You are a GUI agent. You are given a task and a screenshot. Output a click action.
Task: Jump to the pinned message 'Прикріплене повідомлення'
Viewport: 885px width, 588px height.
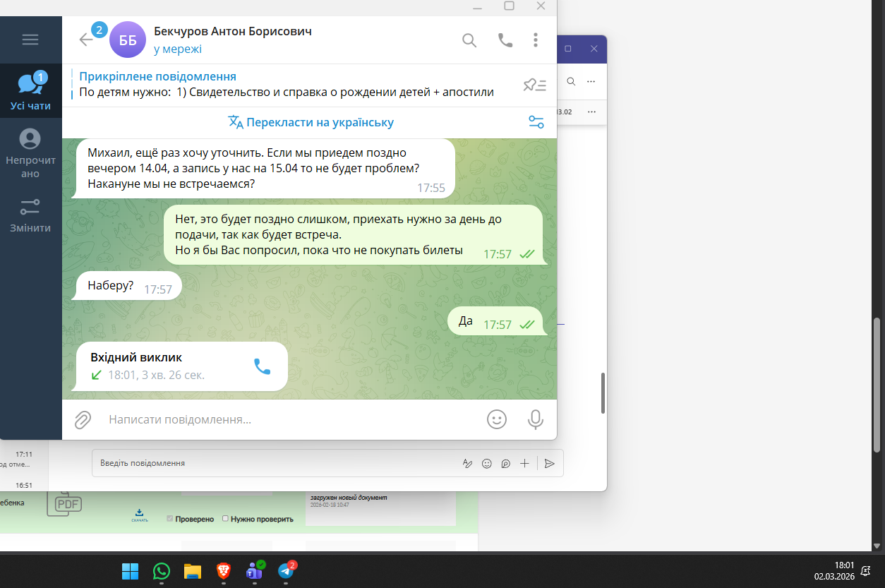pyautogui.click(x=287, y=84)
